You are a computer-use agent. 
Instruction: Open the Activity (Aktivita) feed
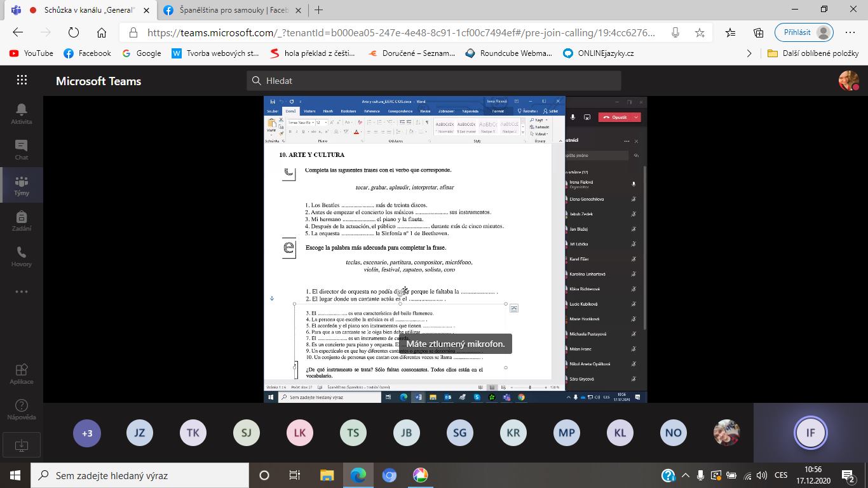click(21, 114)
